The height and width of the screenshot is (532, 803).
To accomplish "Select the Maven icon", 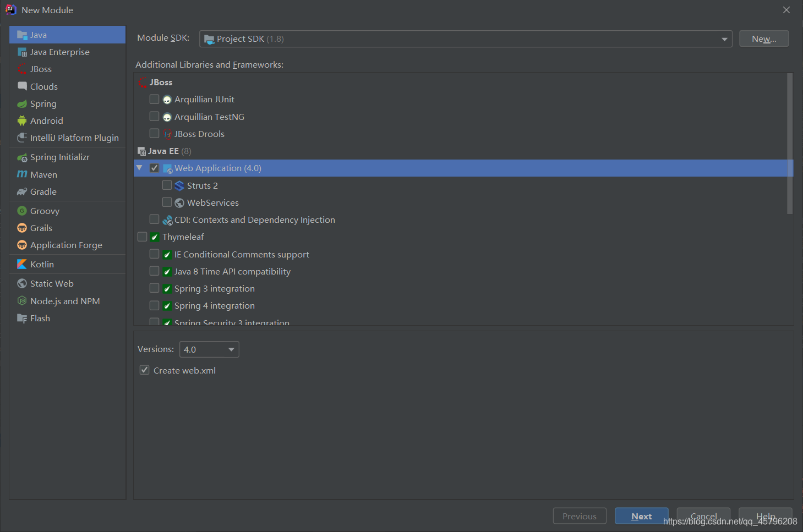I will pyautogui.click(x=22, y=174).
